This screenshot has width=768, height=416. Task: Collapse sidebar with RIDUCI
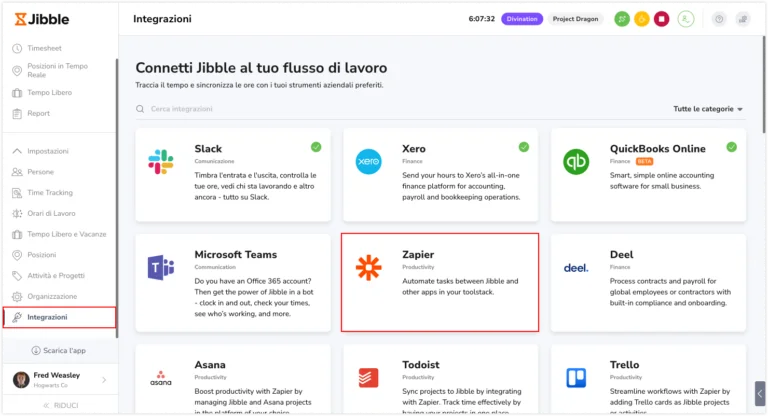[60, 405]
